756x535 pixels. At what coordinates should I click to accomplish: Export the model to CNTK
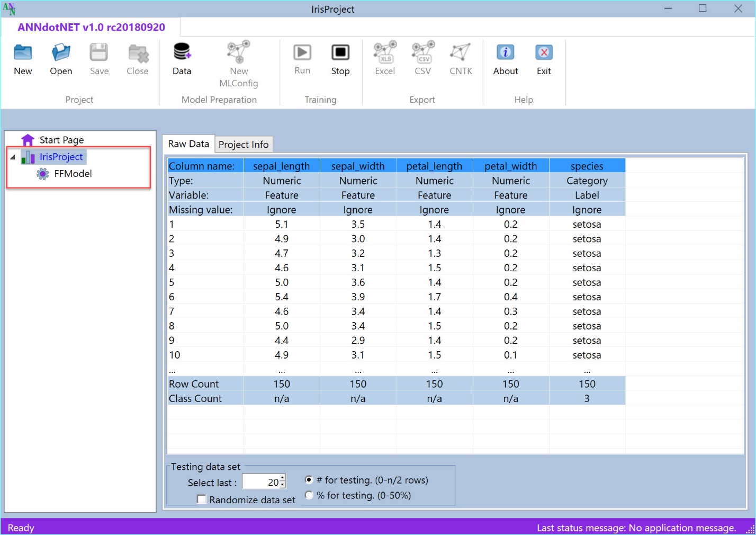tap(461, 52)
